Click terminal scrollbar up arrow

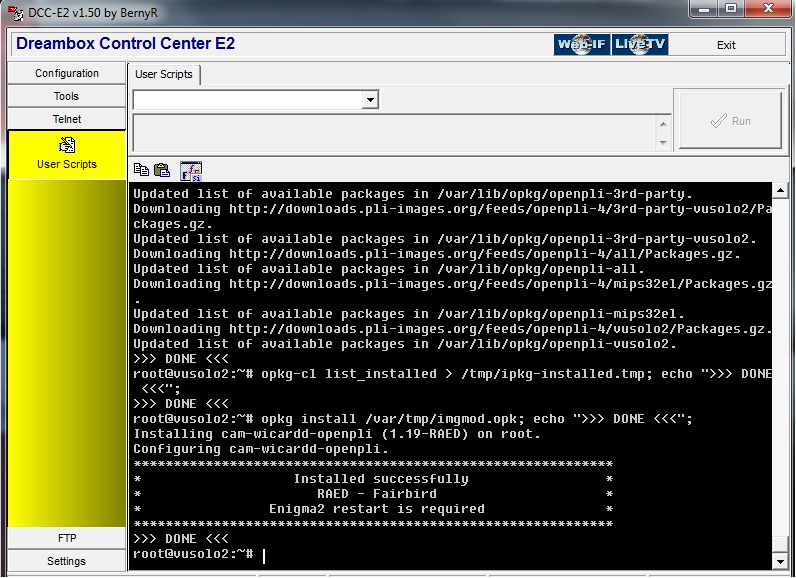[x=780, y=190]
